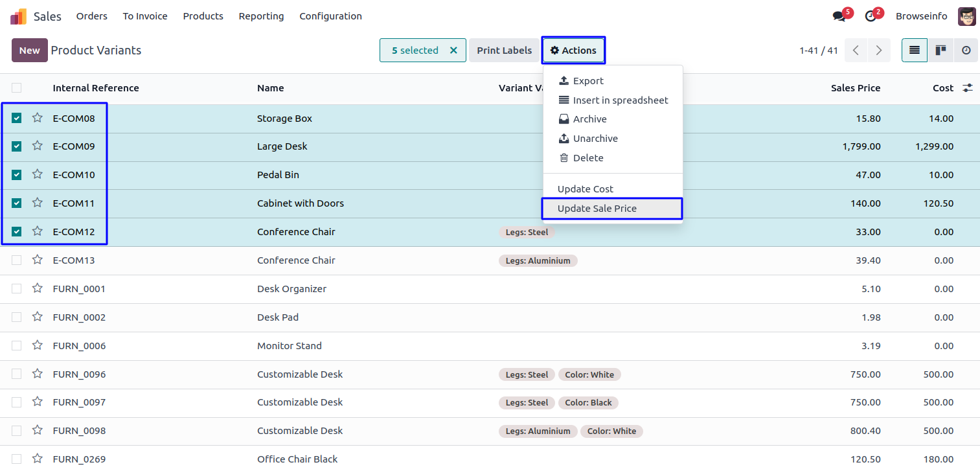
Task: Open the Configuration menu
Action: 330,16
